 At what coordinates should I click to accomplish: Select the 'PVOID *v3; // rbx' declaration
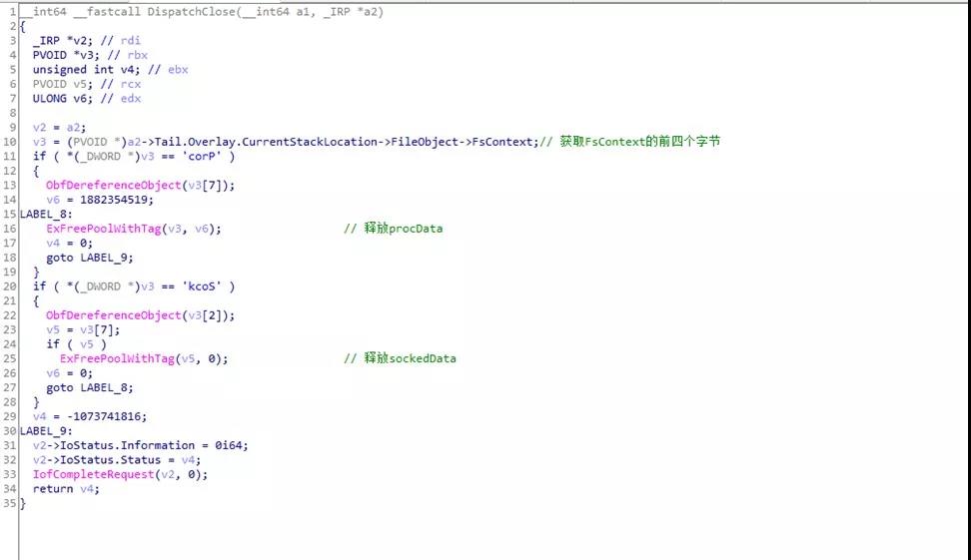91,55
